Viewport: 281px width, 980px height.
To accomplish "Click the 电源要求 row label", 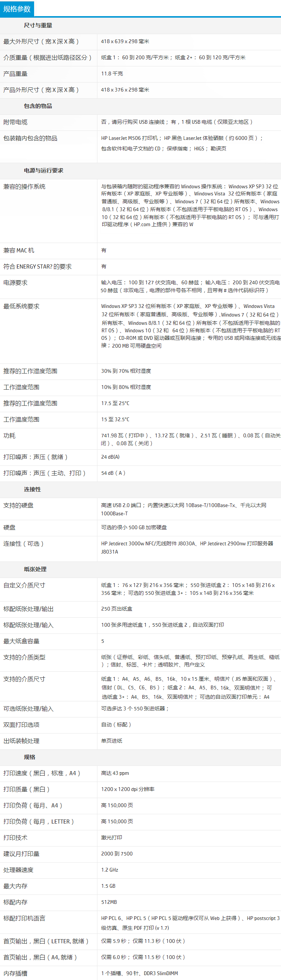I will 16,283.
